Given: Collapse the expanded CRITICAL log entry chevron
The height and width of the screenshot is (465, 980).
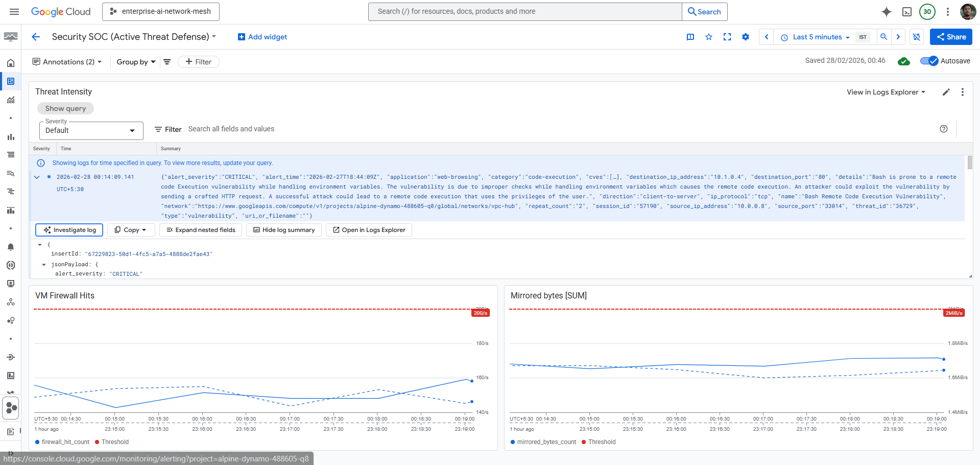Looking at the screenshot, I should point(37,177).
